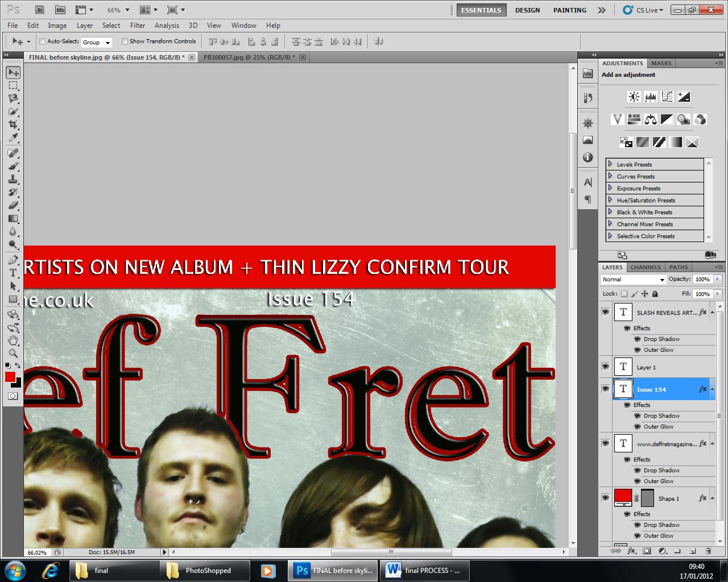The image size is (728, 582).
Task: Expand Curves Presets list
Action: point(610,176)
